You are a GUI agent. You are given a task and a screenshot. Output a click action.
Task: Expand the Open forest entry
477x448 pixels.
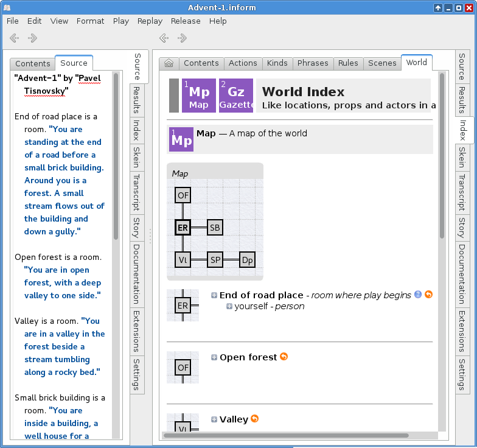[214, 358]
